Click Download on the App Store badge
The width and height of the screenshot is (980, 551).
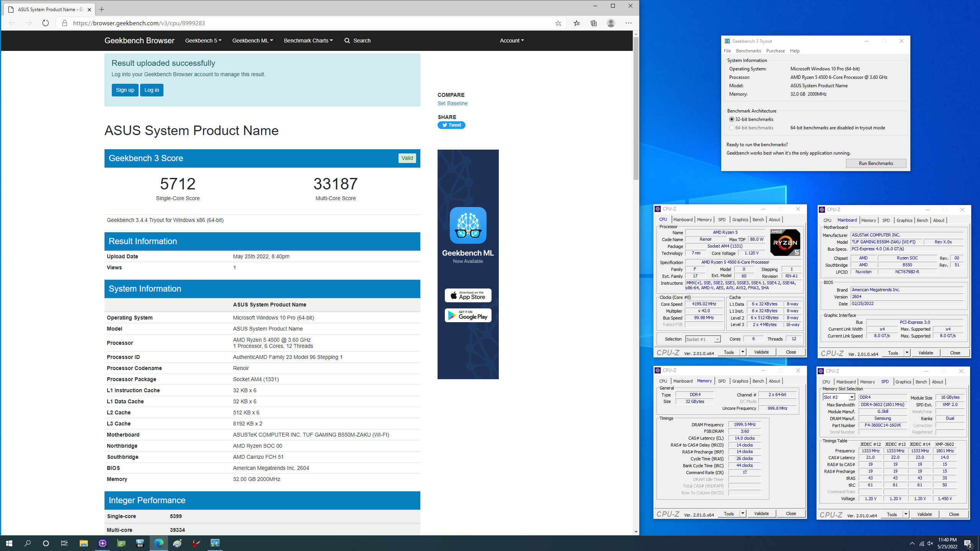point(468,295)
